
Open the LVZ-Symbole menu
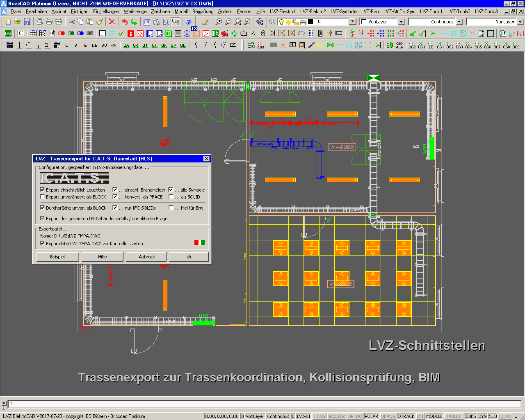[344, 11]
